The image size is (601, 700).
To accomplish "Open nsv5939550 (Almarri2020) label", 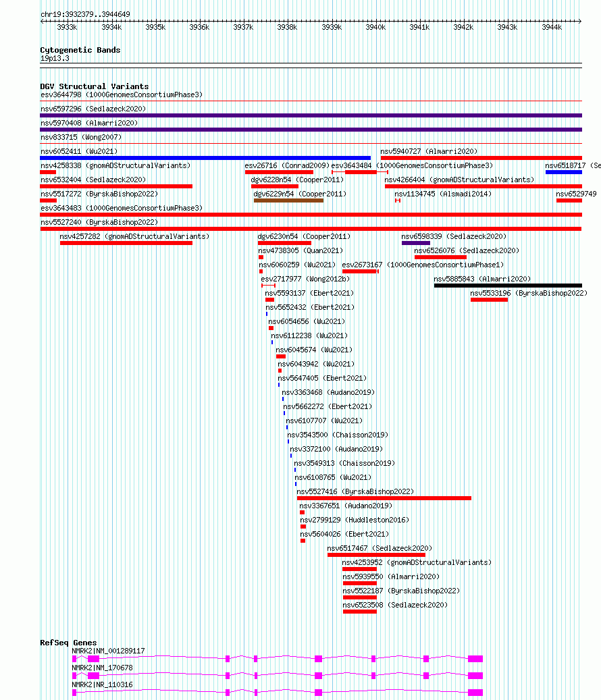I will [391, 576].
